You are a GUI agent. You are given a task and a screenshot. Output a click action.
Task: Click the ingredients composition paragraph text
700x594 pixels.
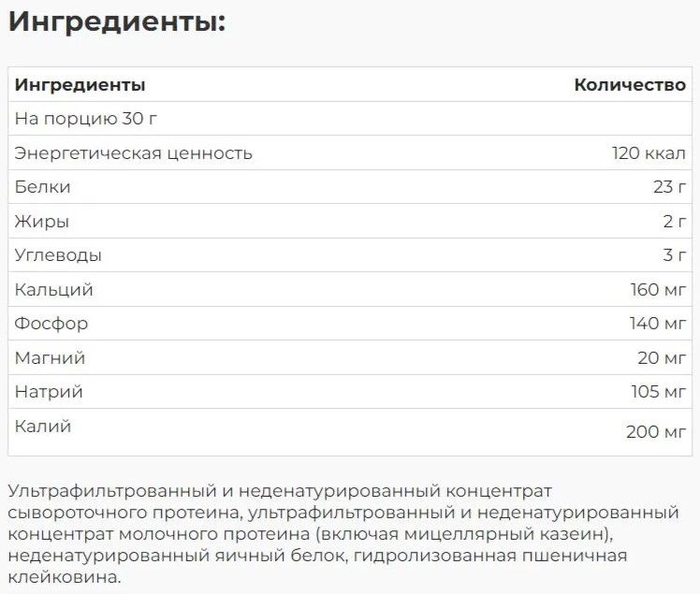tap(343, 535)
